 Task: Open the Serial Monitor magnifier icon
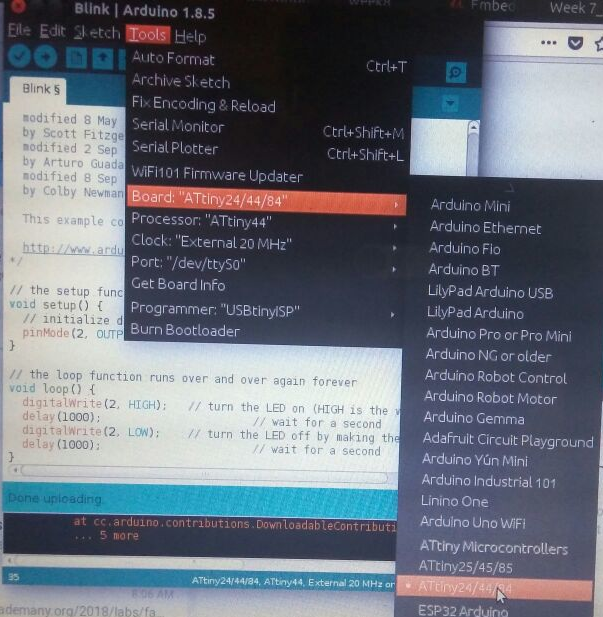(x=456, y=73)
